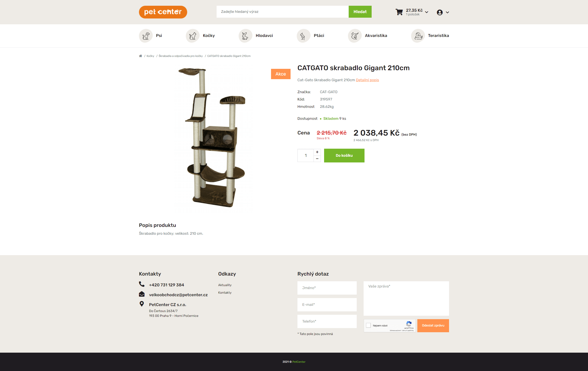588x371 pixels.
Task: Click the Hledat search button
Action: (360, 12)
